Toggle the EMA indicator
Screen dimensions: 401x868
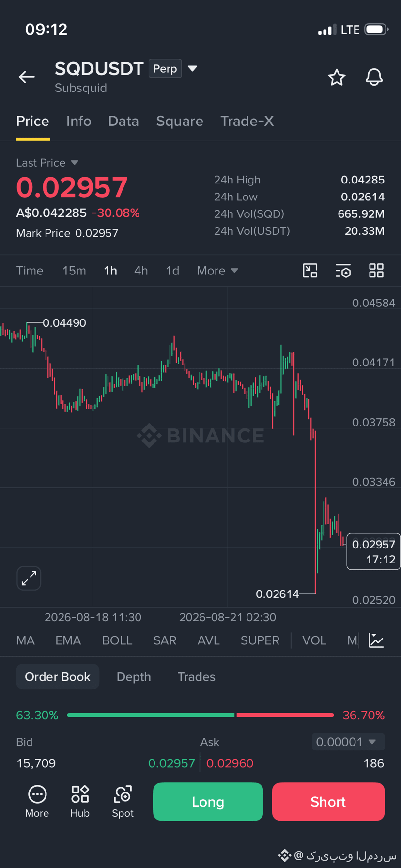coord(68,640)
